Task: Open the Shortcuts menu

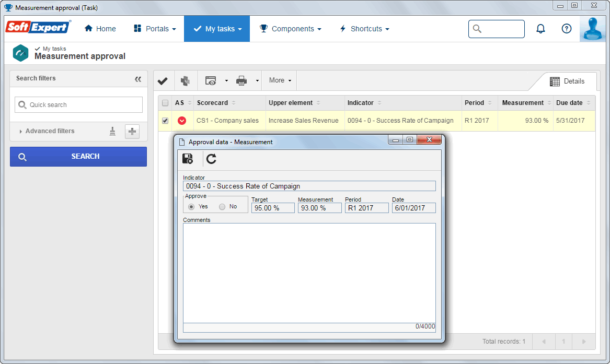Action: point(364,29)
